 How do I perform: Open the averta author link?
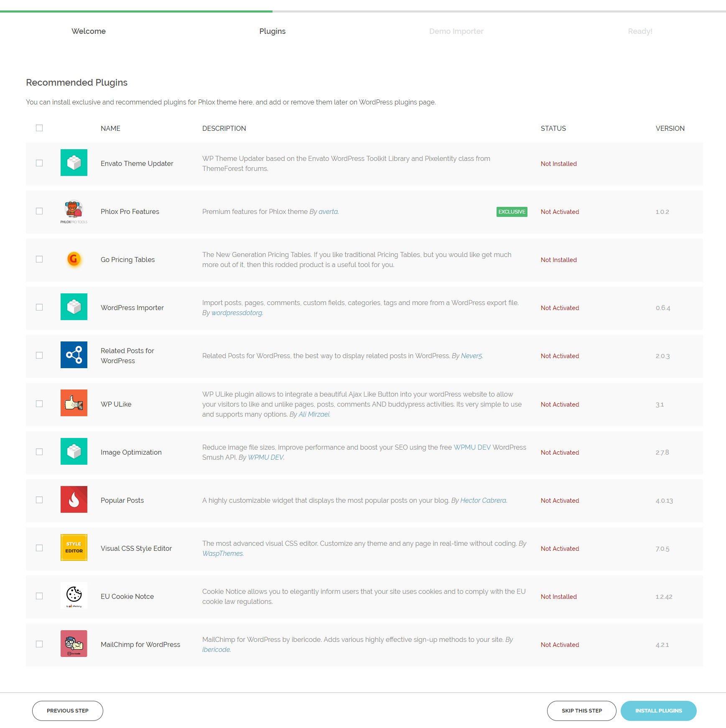point(329,212)
